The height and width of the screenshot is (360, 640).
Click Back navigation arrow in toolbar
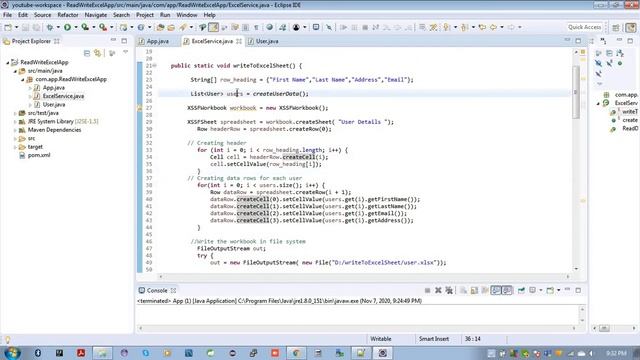tap(493, 27)
